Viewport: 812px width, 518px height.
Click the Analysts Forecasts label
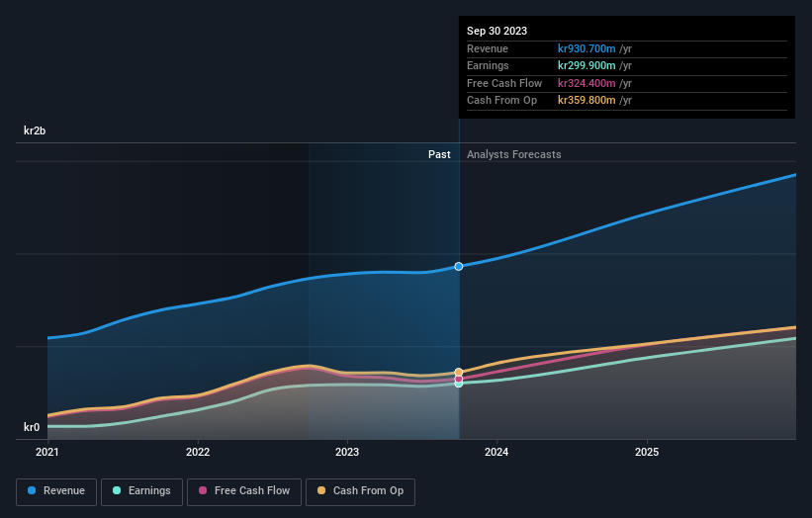tap(513, 155)
